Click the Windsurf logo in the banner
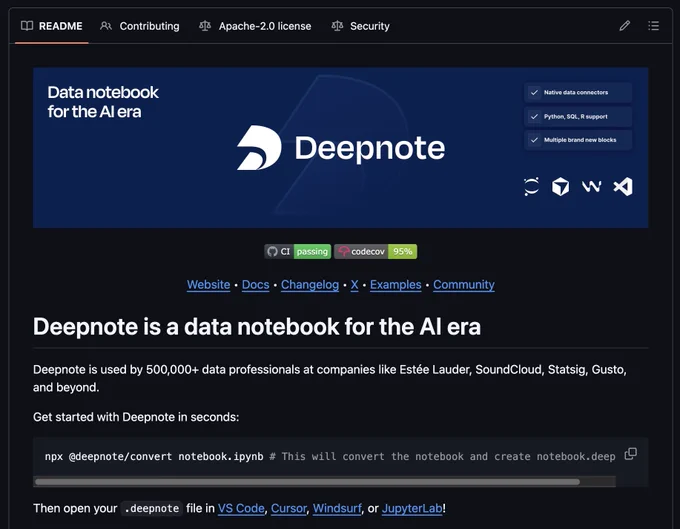Viewport: 680px width, 529px height. (591, 187)
